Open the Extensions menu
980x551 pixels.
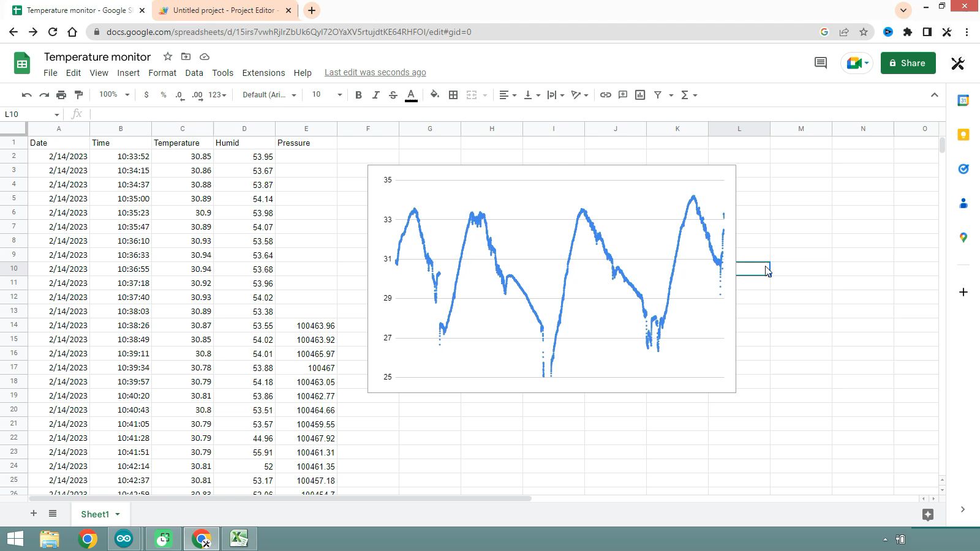[263, 73]
